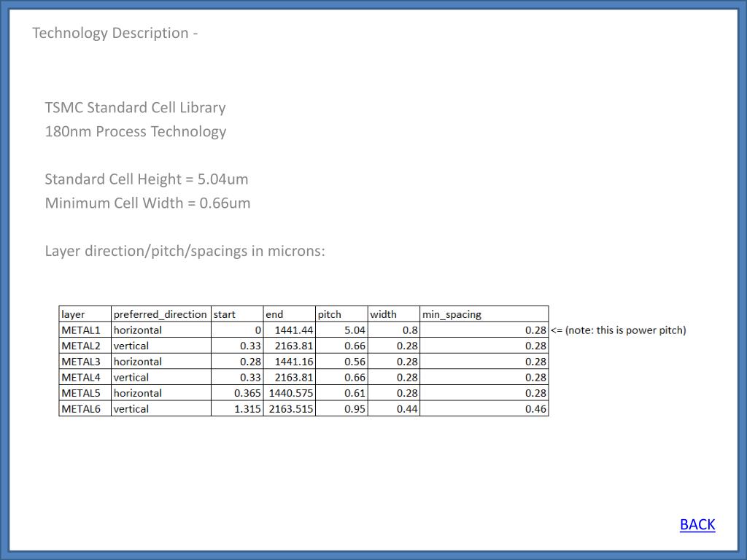Select the 'min_spacing' column header
747x560 pixels.
coord(484,314)
